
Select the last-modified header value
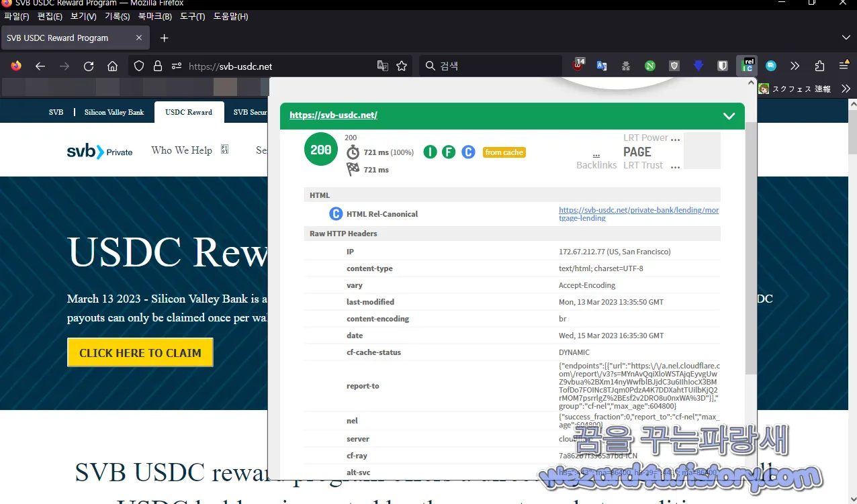[611, 302]
